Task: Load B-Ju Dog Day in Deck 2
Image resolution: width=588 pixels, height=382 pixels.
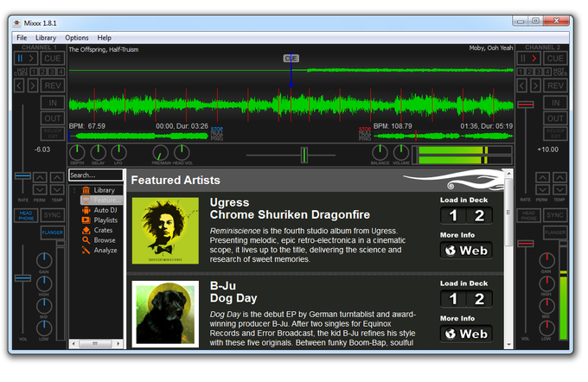Action: coord(479,299)
